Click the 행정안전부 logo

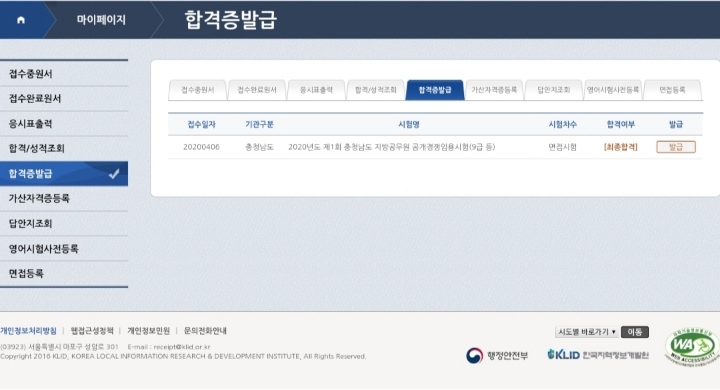point(497,355)
